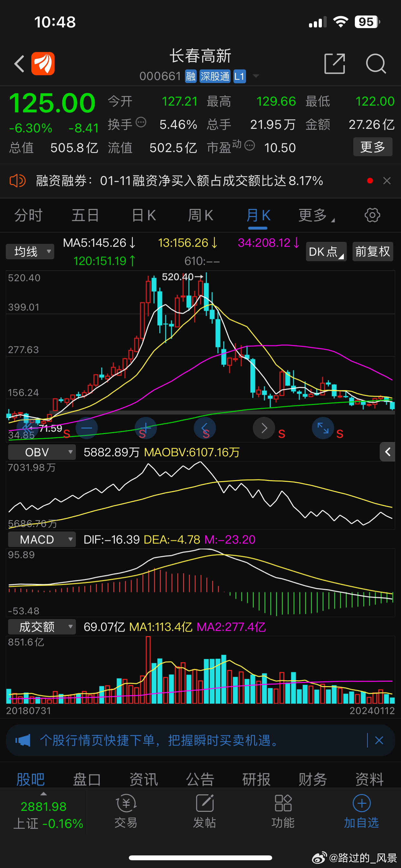Switch to 日K chart tab
This screenshot has height=868, width=401.
tap(144, 215)
